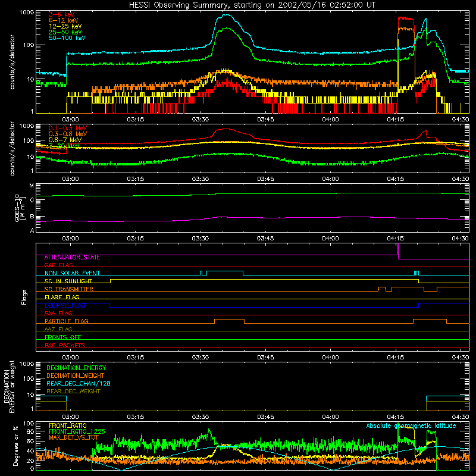Pick the cyan 50-100 keV legend label
Screen dimensions: 476x476
pos(67,38)
